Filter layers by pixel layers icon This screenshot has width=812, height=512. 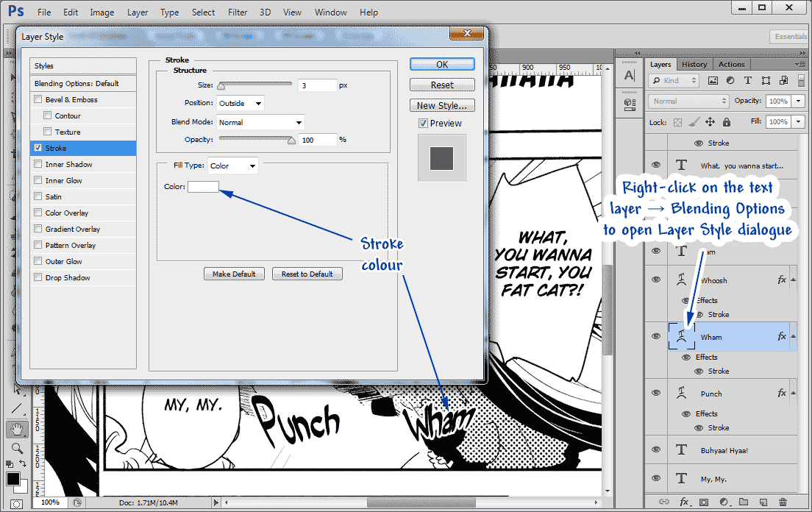point(713,80)
